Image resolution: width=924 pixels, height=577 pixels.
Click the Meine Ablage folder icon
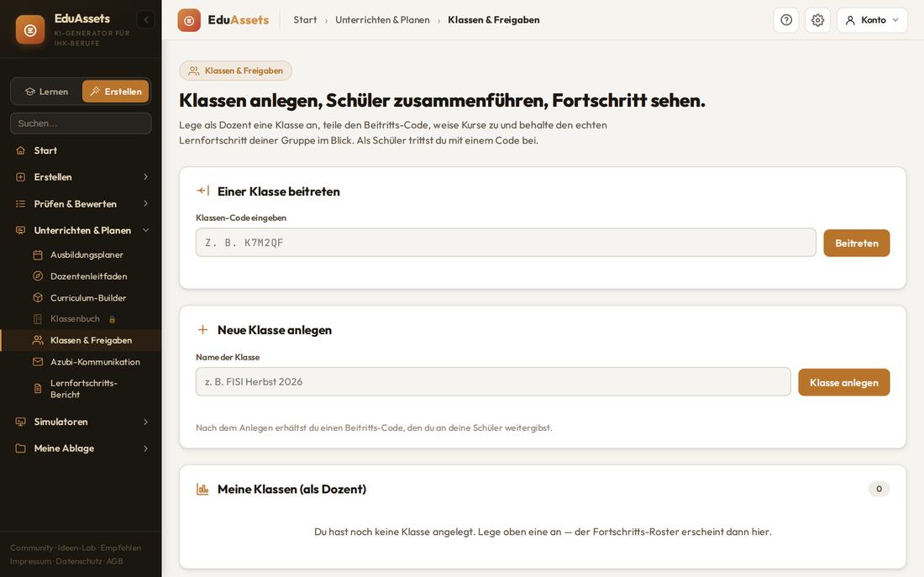point(21,448)
